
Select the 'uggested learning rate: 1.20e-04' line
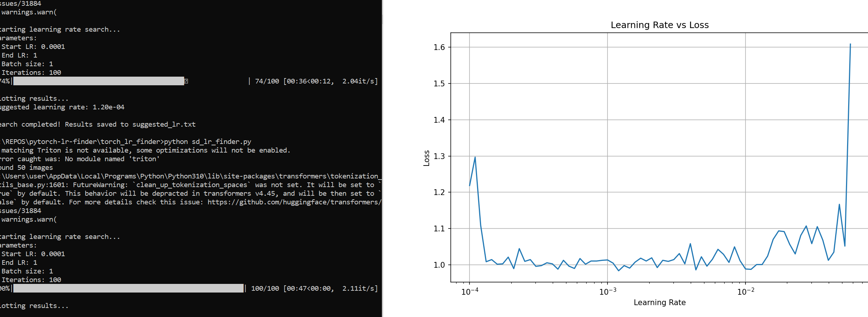62,107
